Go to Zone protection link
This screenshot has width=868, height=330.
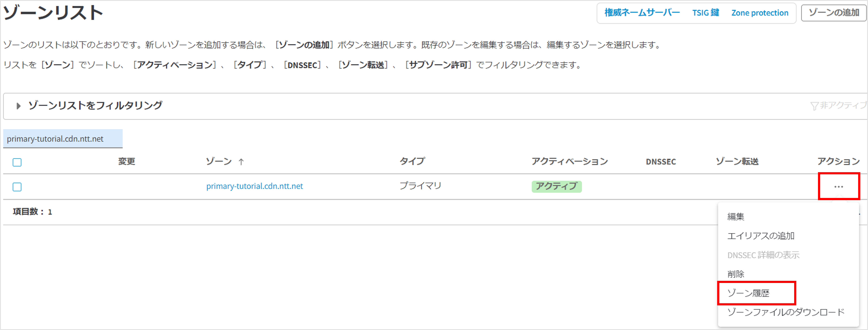tap(760, 13)
